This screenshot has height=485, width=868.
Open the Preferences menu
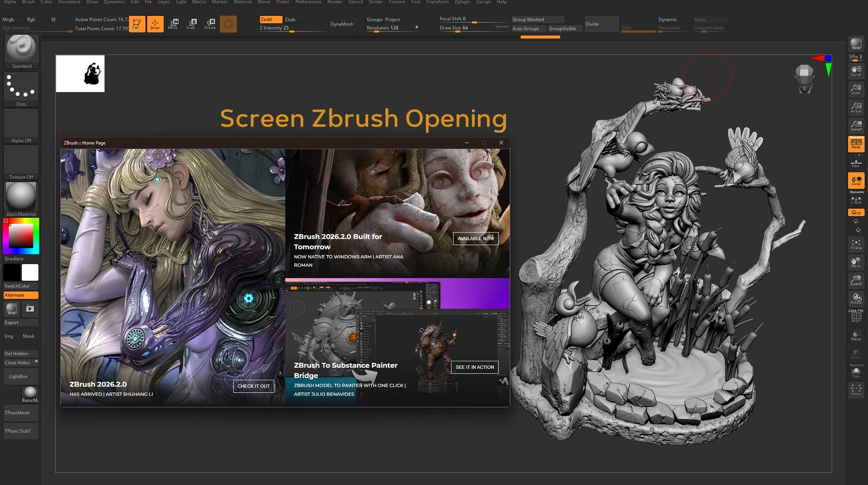308,2
